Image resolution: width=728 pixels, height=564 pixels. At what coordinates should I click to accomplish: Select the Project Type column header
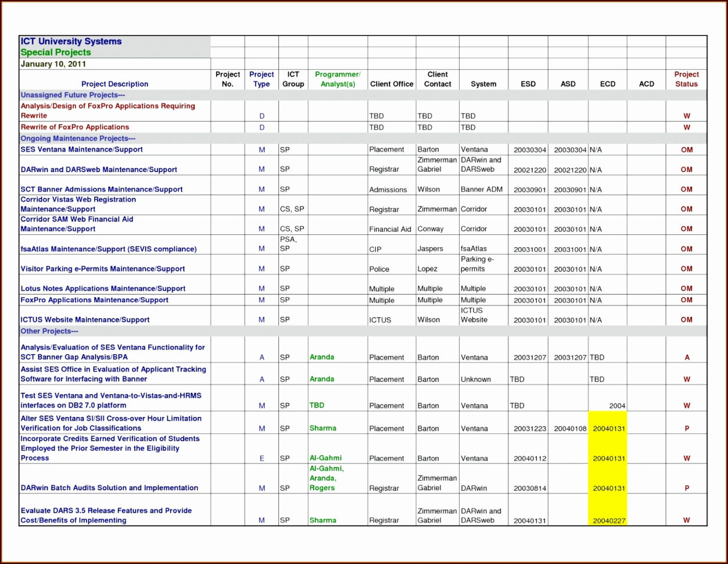click(x=261, y=79)
